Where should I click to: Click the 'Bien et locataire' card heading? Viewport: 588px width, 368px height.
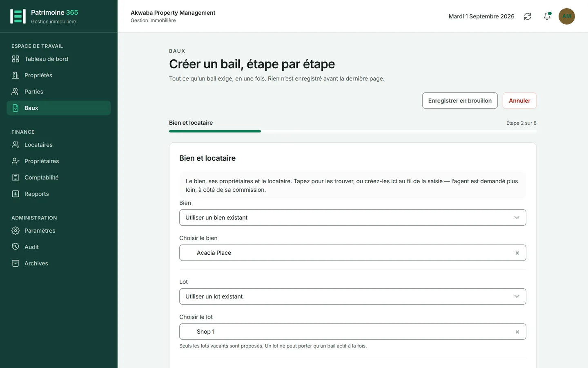[x=207, y=158]
